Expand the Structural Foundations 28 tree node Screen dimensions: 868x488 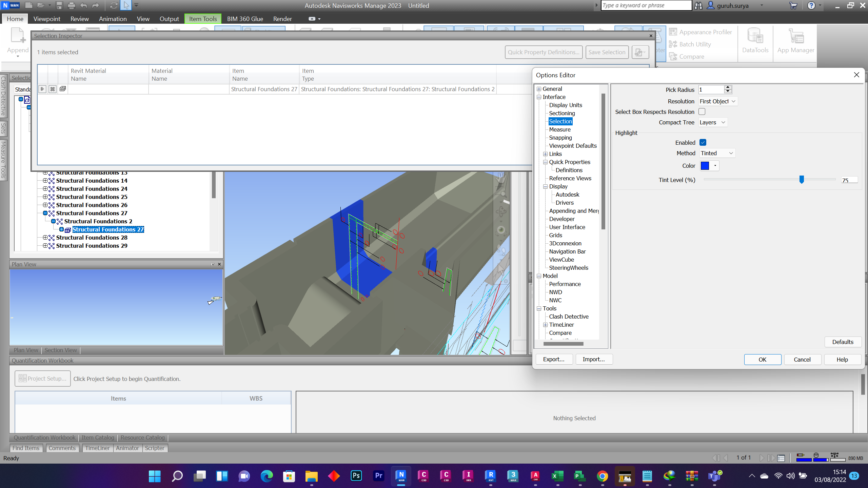pos(46,237)
